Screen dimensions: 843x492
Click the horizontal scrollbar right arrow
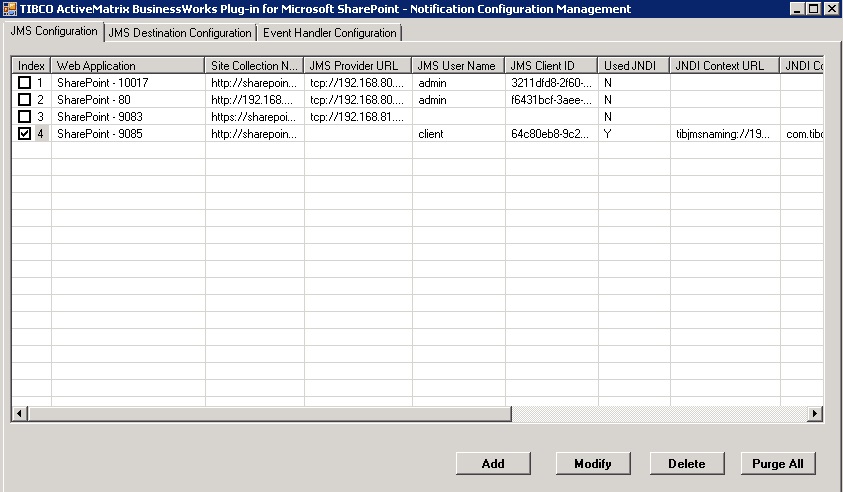click(815, 413)
